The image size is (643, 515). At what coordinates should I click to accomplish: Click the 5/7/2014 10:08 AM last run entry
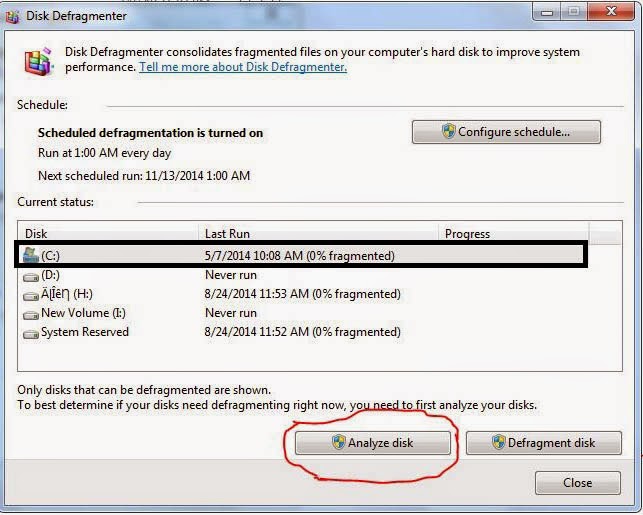[x=299, y=256]
